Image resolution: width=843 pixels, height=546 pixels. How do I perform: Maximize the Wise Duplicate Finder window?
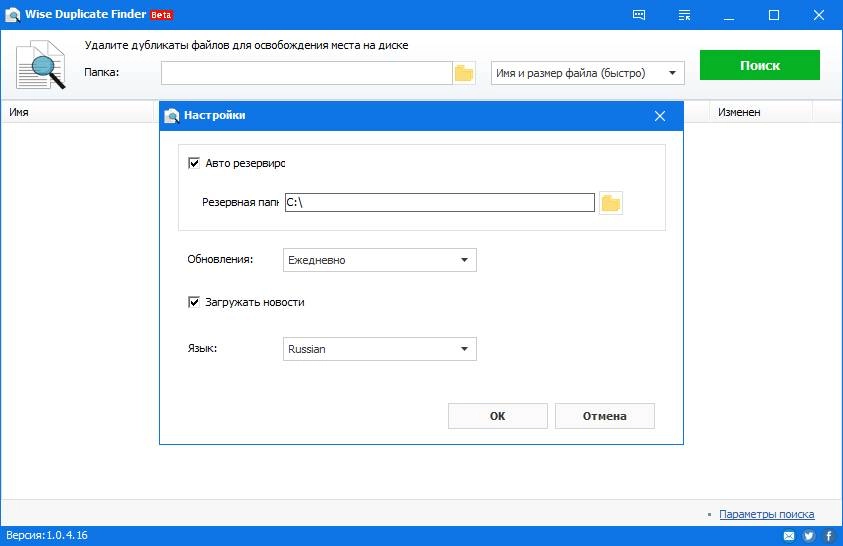click(774, 15)
